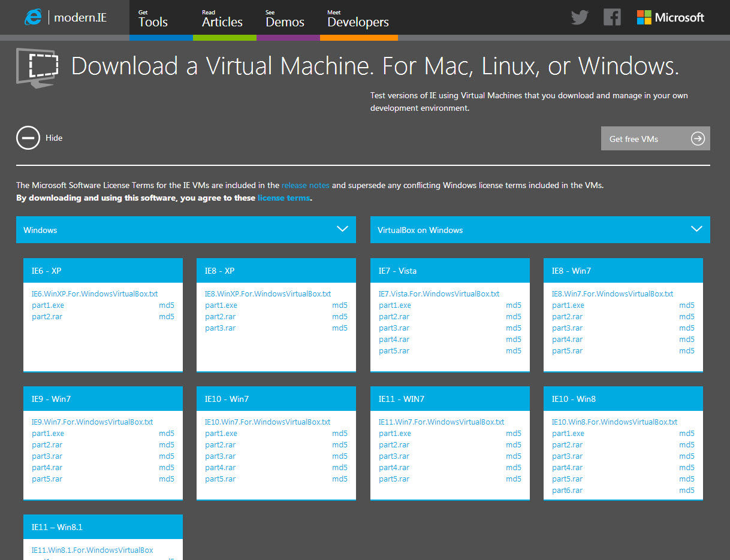Open IE6.WinXP.For.WindowsVirtualBox.txt

pos(95,293)
